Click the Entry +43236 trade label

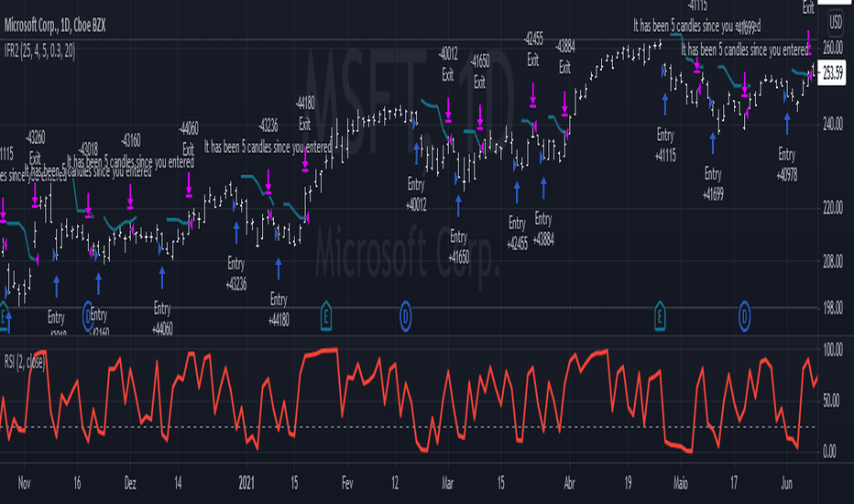point(235,274)
